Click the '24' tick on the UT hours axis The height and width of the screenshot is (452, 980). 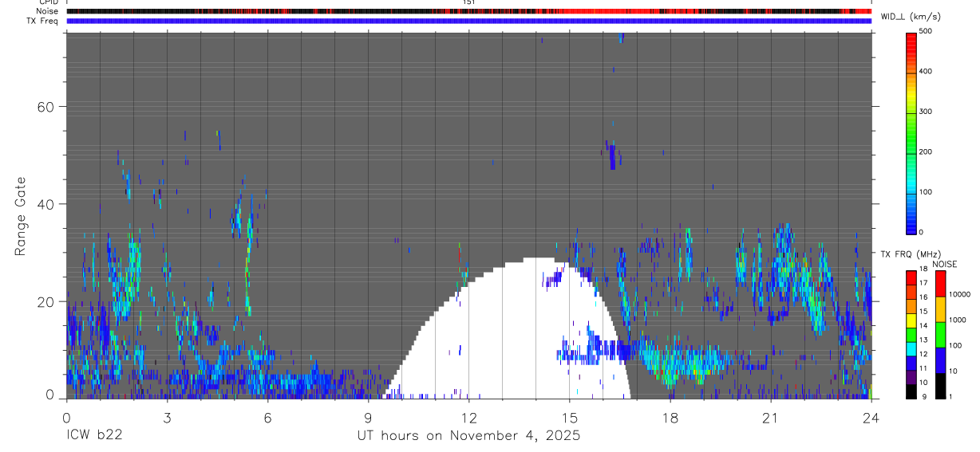point(871,418)
